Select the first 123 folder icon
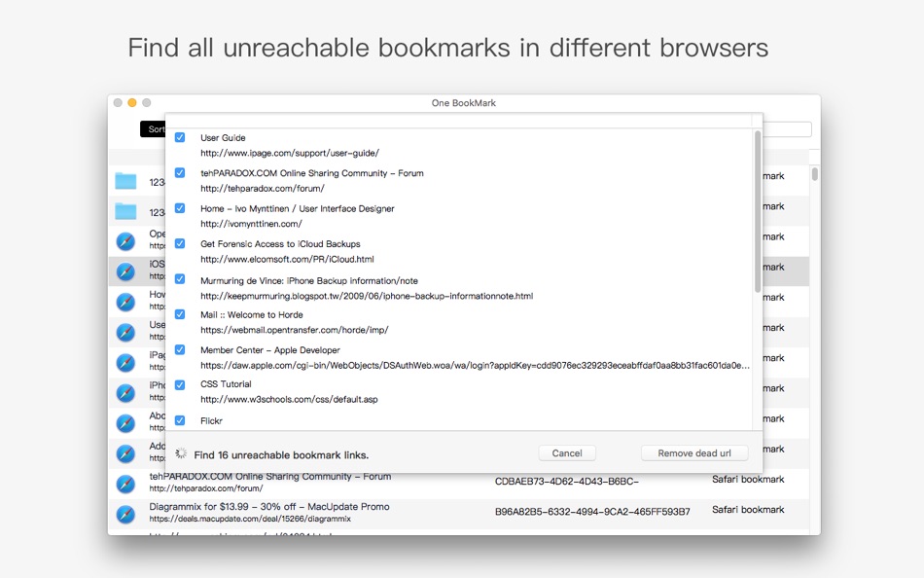This screenshot has width=924, height=578. [125, 181]
